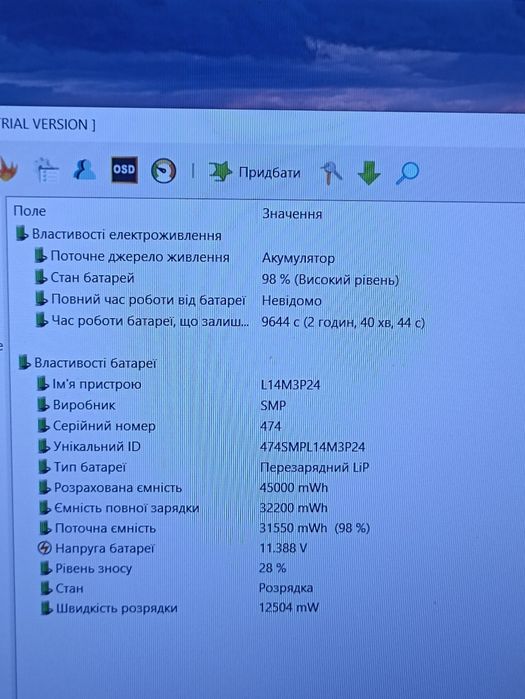Open the wrench tools toolbar icon
This screenshot has height=699, width=525.
coord(331,173)
